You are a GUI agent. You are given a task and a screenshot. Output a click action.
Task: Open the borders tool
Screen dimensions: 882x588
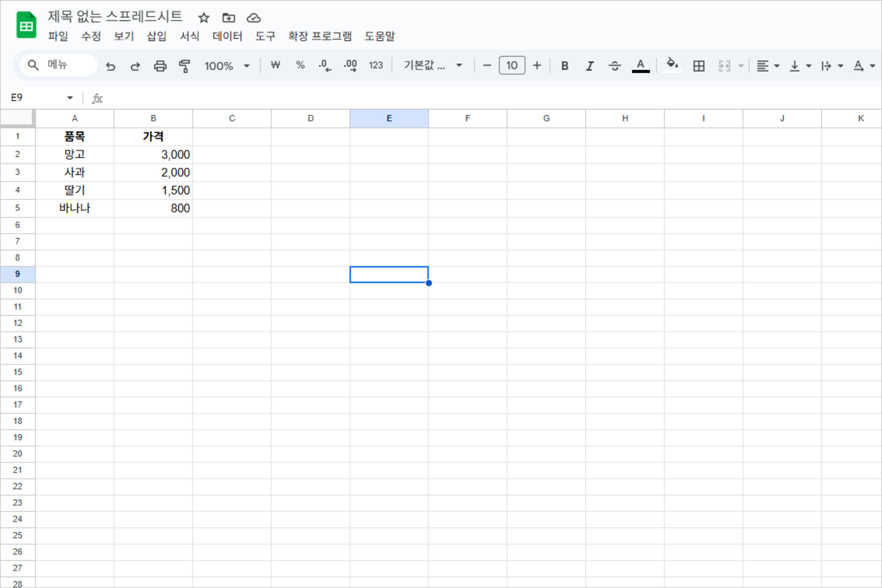tap(698, 66)
